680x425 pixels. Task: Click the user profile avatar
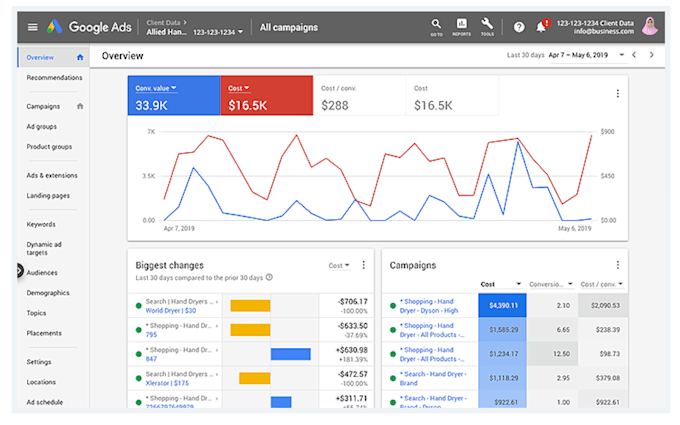coord(650,26)
